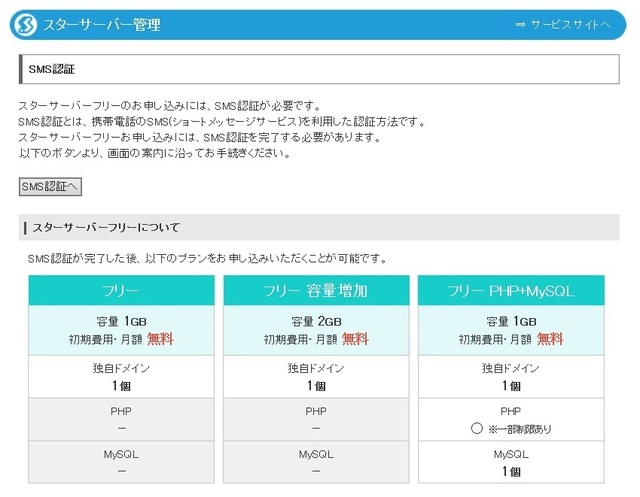Select the SMS認証 section heading
Viewport: 640px width, 497px height.
click(x=52, y=69)
